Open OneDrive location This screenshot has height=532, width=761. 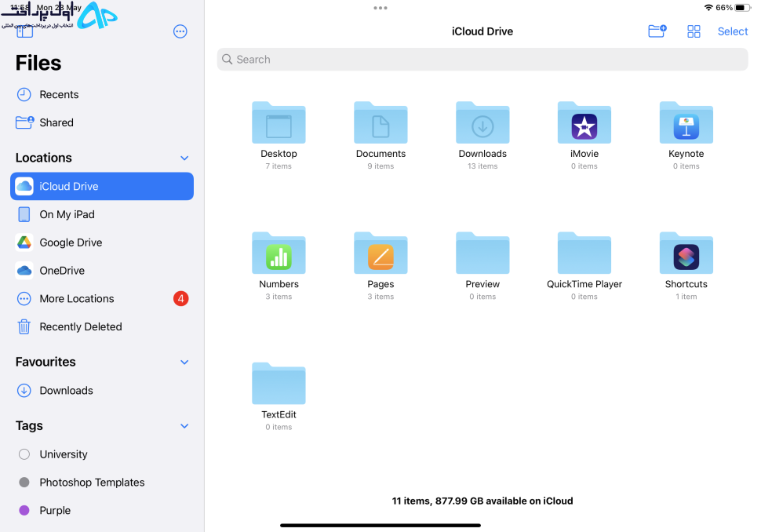tap(102, 271)
